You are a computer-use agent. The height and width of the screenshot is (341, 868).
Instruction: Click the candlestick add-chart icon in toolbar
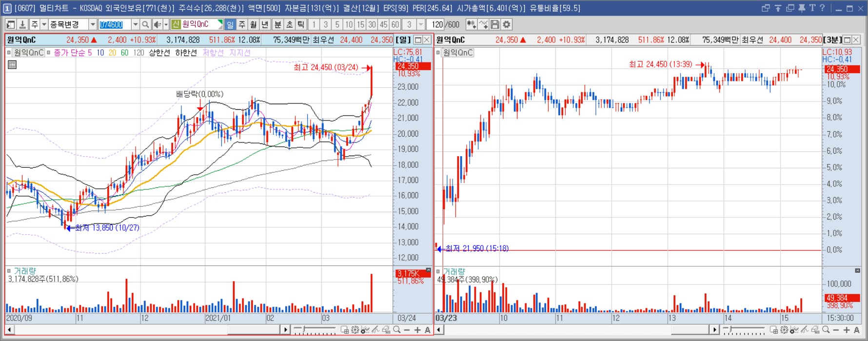click(472, 24)
